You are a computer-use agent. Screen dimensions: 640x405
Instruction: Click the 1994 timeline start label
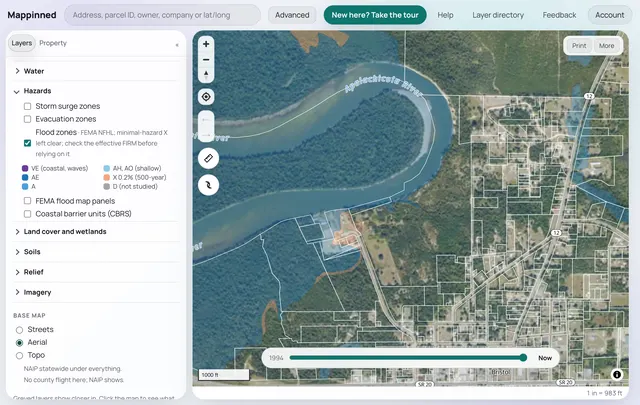click(x=276, y=358)
